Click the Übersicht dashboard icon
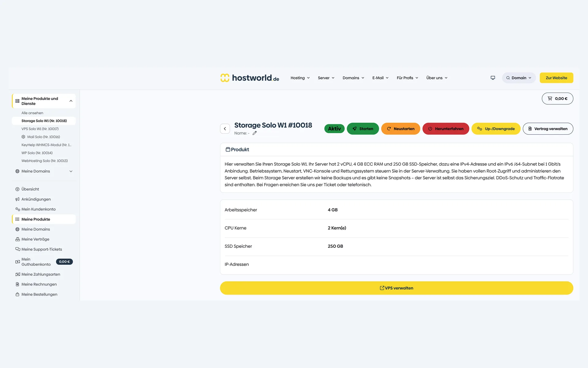 click(x=17, y=189)
